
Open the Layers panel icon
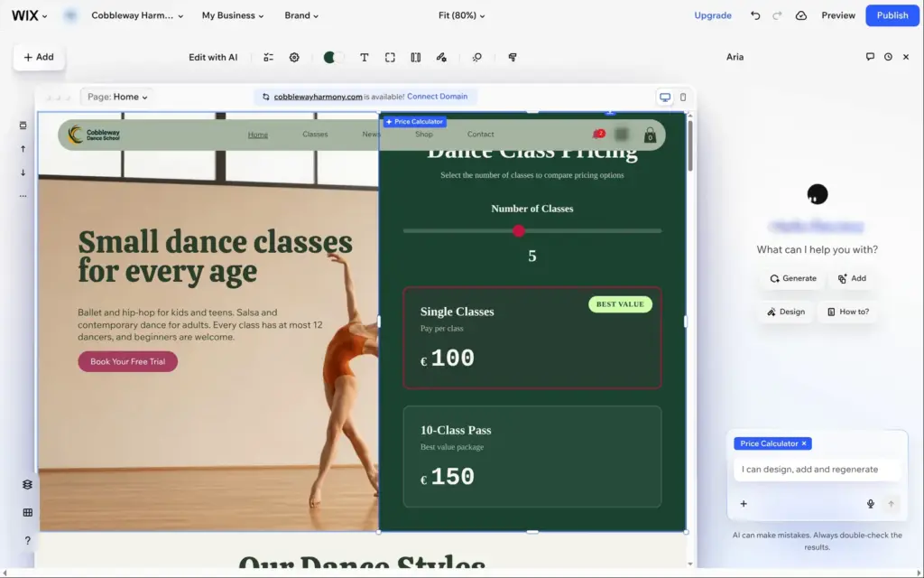click(27, 485)
